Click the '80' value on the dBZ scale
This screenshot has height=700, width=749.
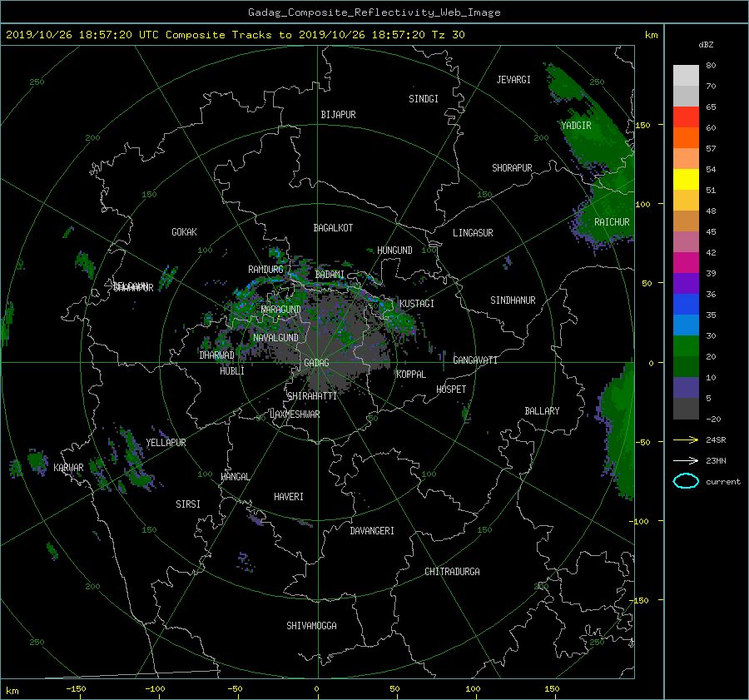[711, 66]
